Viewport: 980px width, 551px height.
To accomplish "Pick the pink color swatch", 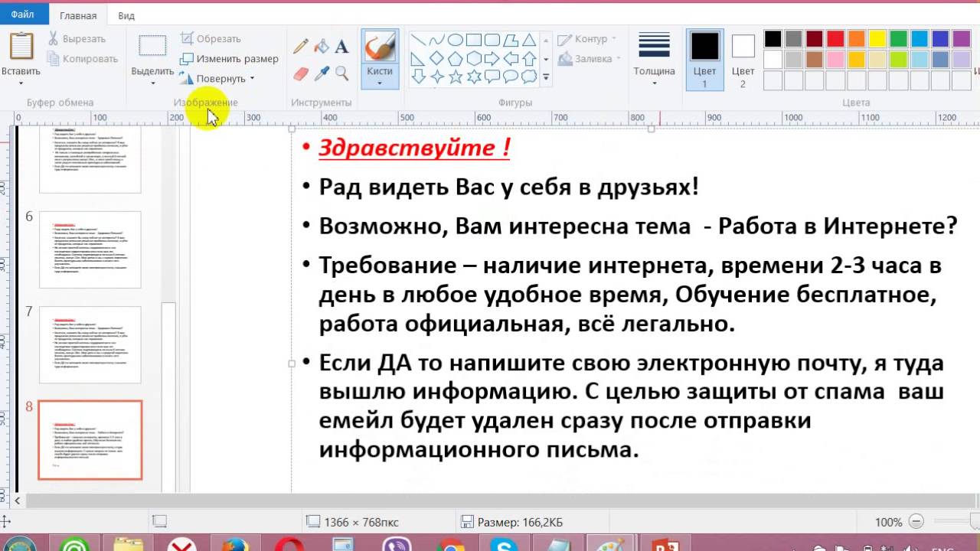I will tap(835, 60).
